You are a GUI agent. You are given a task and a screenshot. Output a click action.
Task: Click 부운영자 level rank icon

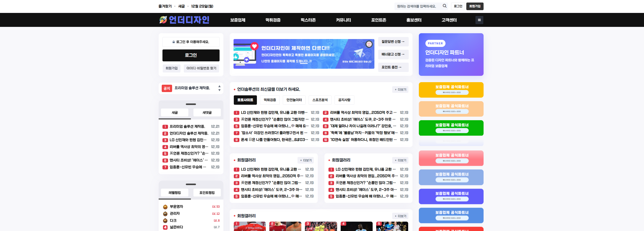point(165,207)
